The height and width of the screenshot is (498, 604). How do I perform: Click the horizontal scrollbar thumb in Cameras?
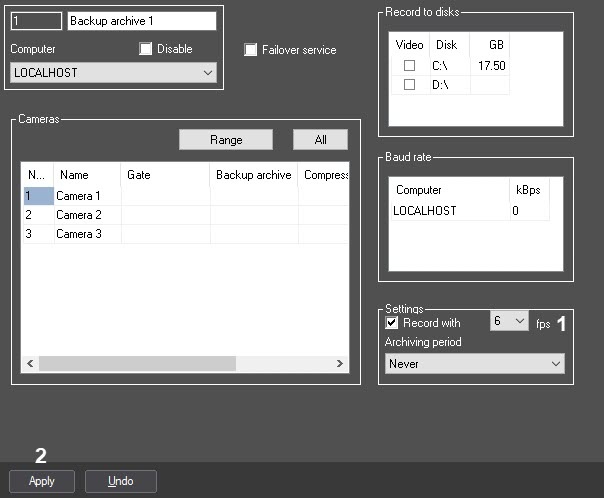138,363
